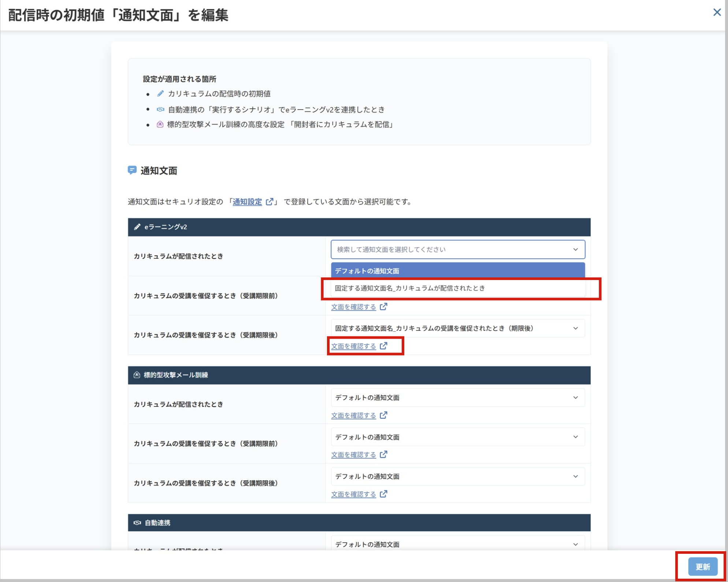Open 標的型攻撃メール訓練 受講期限前 dropdown

point(458,437)
